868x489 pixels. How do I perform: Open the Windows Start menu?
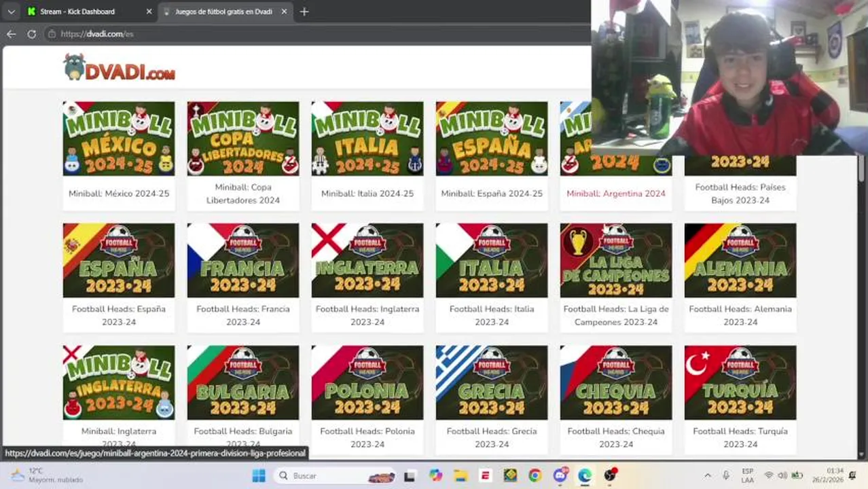point(259,475)
